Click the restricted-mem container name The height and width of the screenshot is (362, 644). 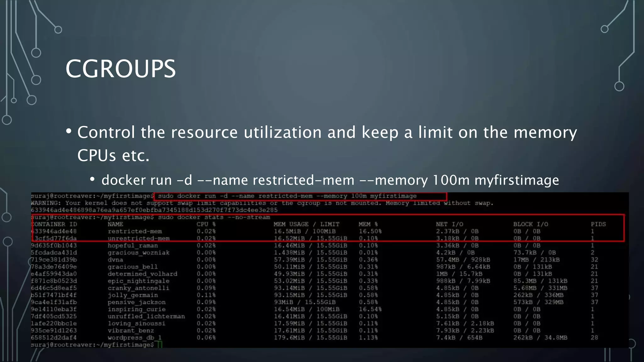(x=135, y=231)
